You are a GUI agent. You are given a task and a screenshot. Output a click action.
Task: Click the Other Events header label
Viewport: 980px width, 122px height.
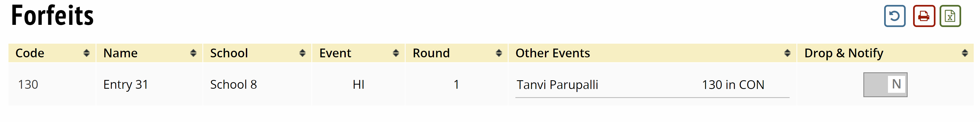[x=552, y=53]
